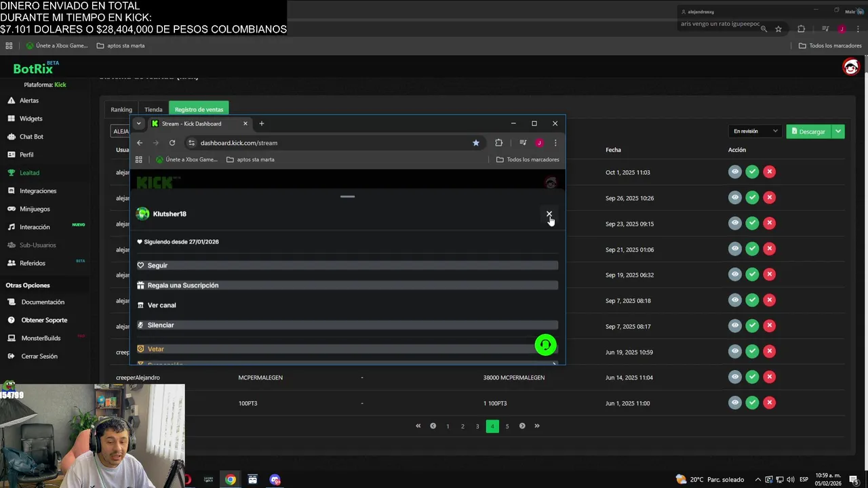Viewport: 868px width, 488px height.
Task: Approve the Sep 21, 2025 01:06 sale
Action: point(752,249)
